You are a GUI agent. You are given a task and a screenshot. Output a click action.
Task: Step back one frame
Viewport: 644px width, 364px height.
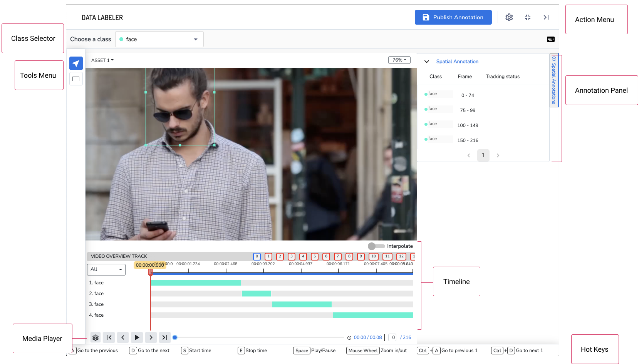(x=123, y=337)
